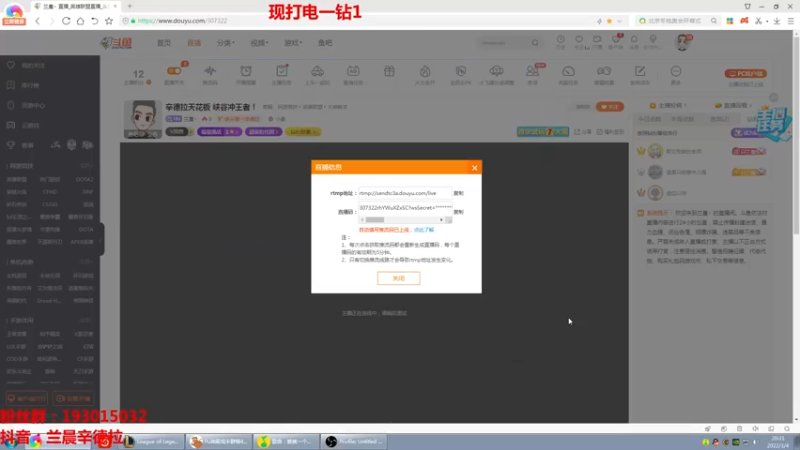Click right arrow of stream key scrollbar
This screenshot has width=800, height=450.
tap(441, 220)
